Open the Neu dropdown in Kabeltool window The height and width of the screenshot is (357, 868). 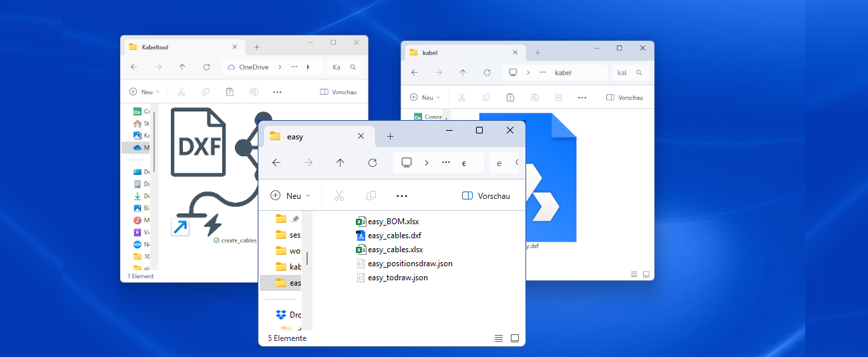click(144, 92)
